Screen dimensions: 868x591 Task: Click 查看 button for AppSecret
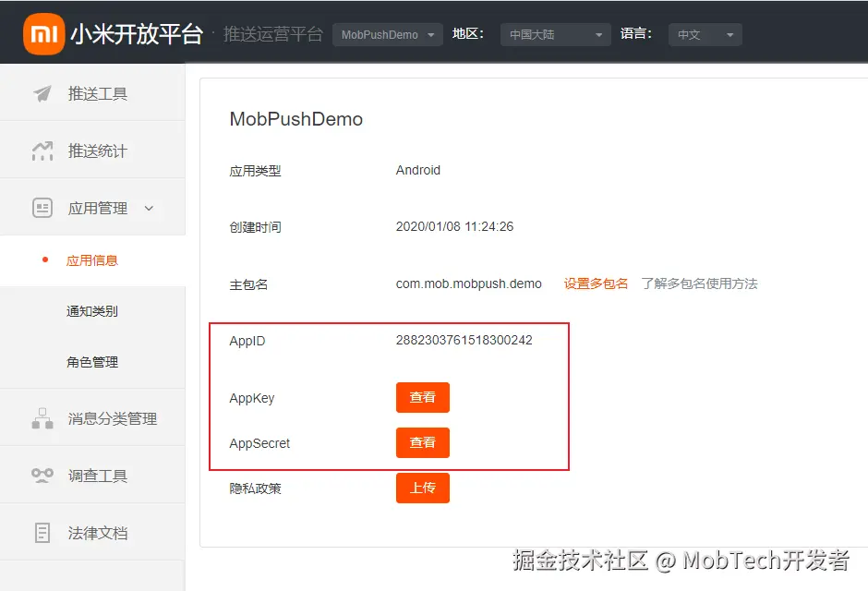[x=422, y=442]
